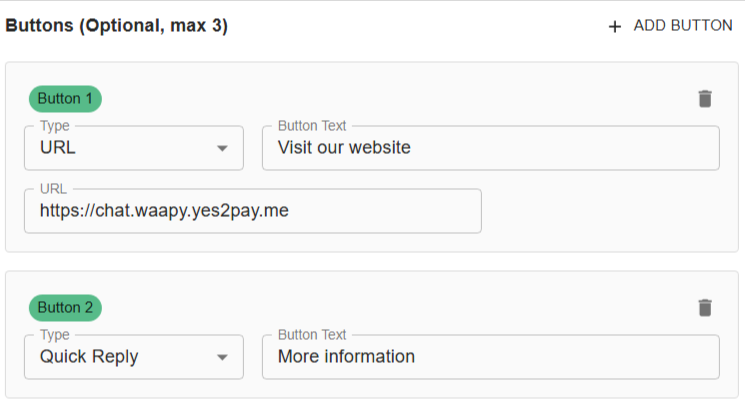Click the ADD BUTTON text button
Viewport: 745px width, 408px height.
pyautogui.click(x=682, y=26)
